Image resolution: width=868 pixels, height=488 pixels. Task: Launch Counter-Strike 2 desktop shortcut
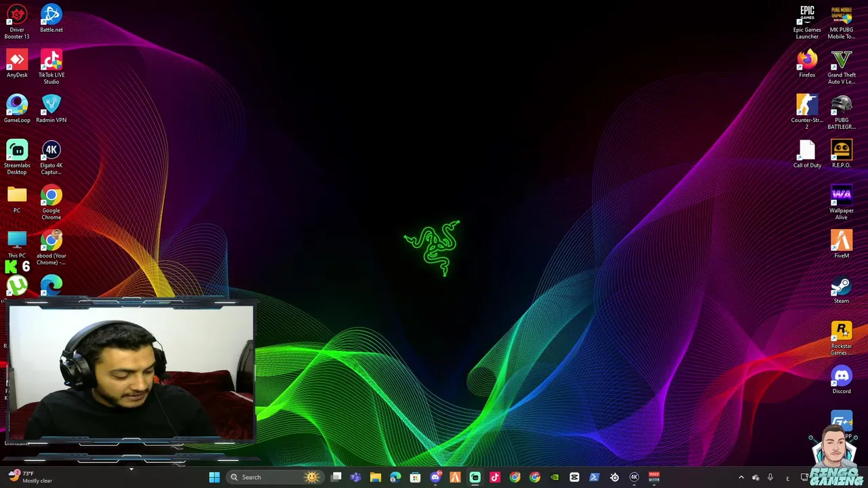(x=807, y=113)
